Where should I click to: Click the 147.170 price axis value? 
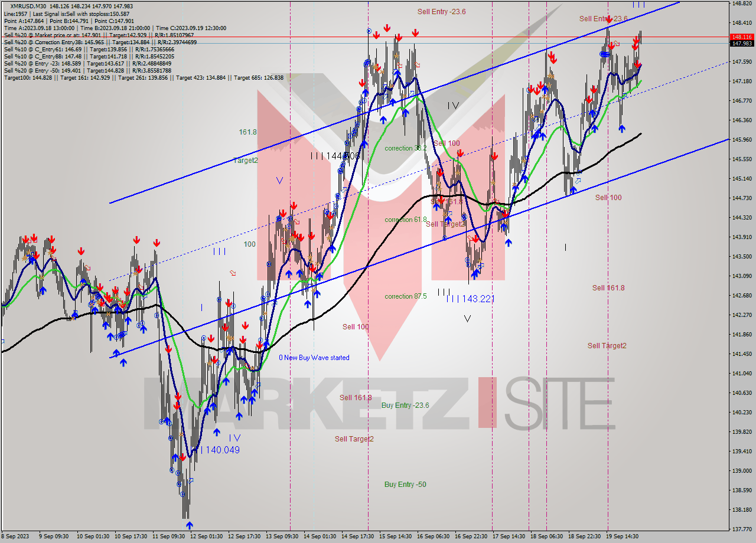742,81
